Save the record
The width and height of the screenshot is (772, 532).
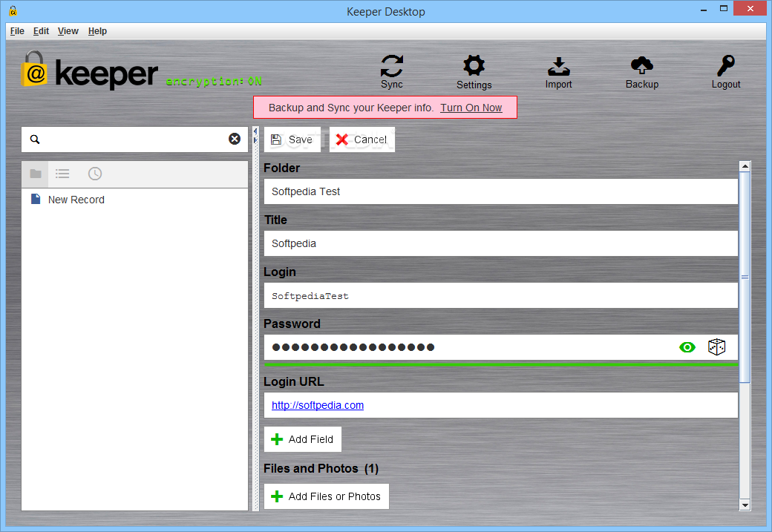click(292, 139)
